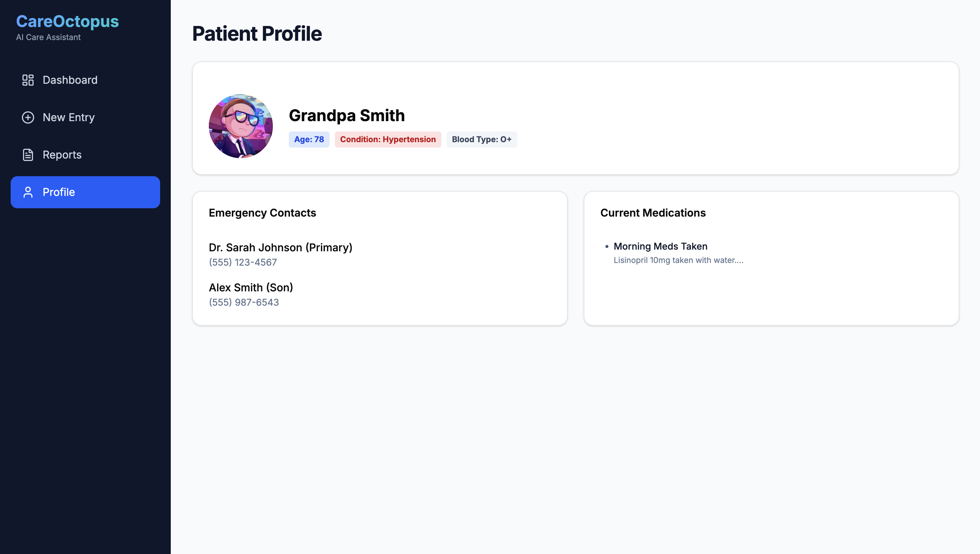Click the Grandpa Smith name heading

[x=347, y=115]
